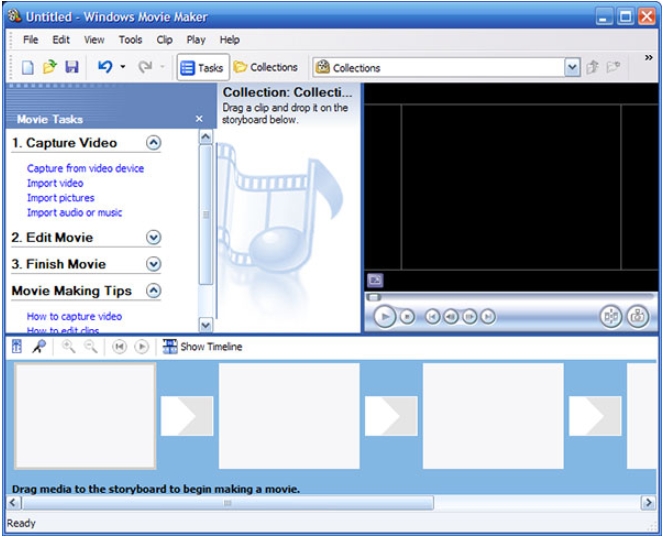The width and height of the screenshot is (663, 537).
Task: Toggle the Tasks pane button
Action: 203,67
